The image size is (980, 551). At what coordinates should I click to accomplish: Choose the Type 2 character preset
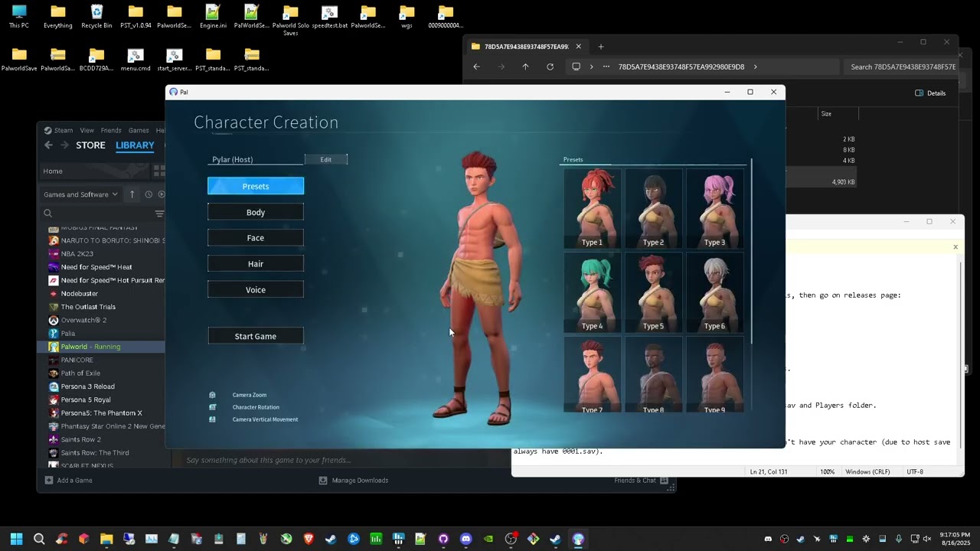653,208
